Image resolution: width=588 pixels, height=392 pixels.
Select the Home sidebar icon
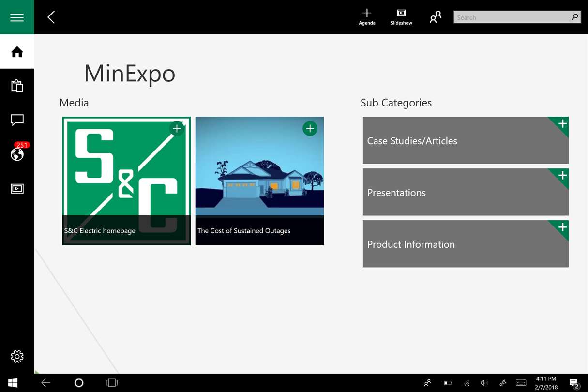click(x=17, y=52)
